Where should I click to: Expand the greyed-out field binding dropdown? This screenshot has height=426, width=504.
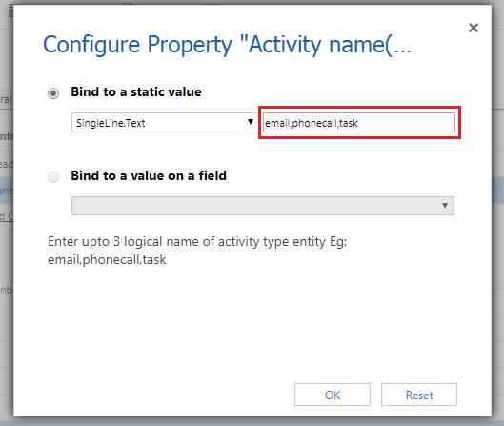(x=263, y=206)
